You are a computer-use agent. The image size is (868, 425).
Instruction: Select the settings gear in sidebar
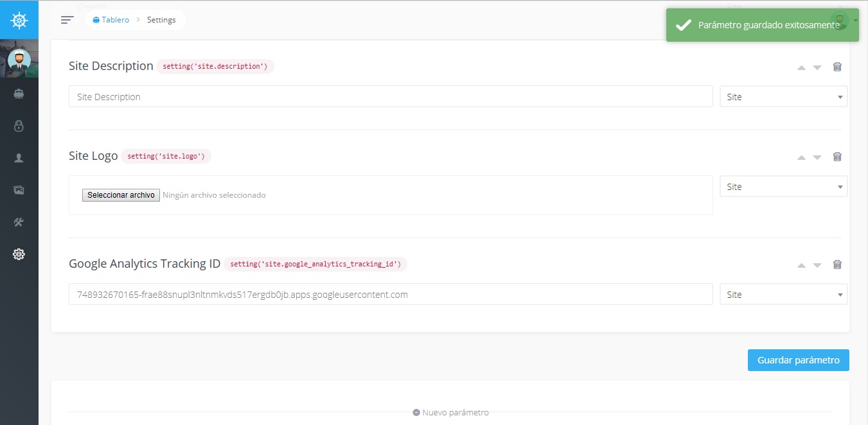(19, 254)
